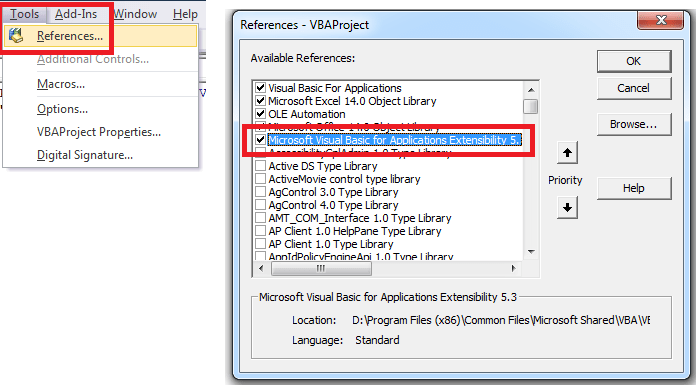Click Browse... button
Screen dimensions: 698x385
coord(633,124)
